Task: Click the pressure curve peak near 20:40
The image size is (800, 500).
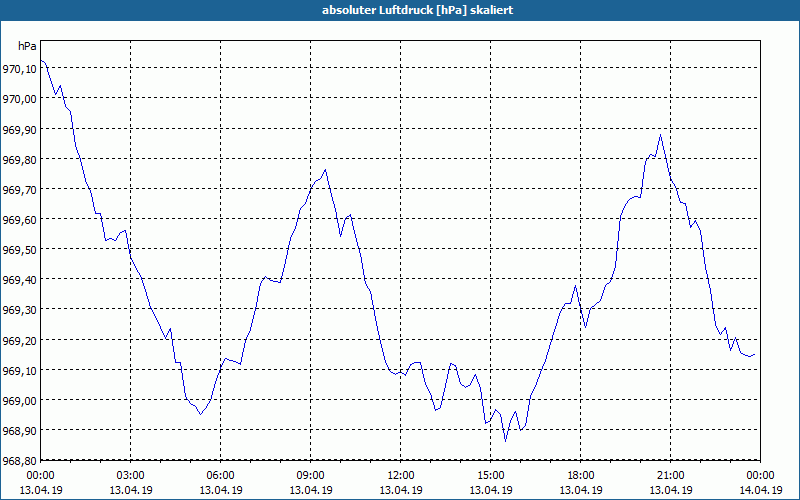Action: [661, 135]
